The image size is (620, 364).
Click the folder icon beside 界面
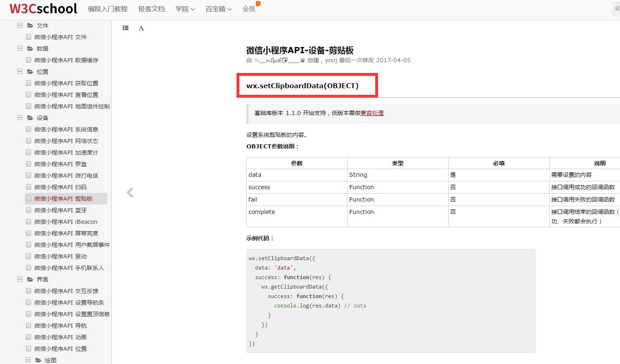tap(30, 279)
